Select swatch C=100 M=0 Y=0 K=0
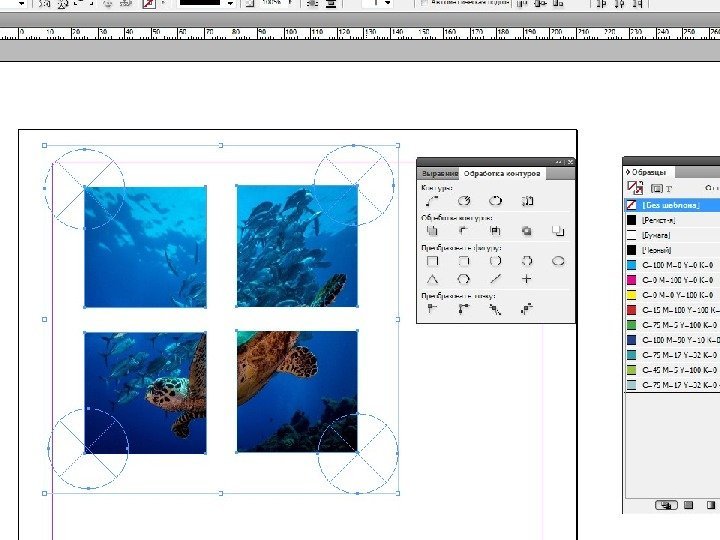Viewport: 720px width, 540px height. (672, 265)
